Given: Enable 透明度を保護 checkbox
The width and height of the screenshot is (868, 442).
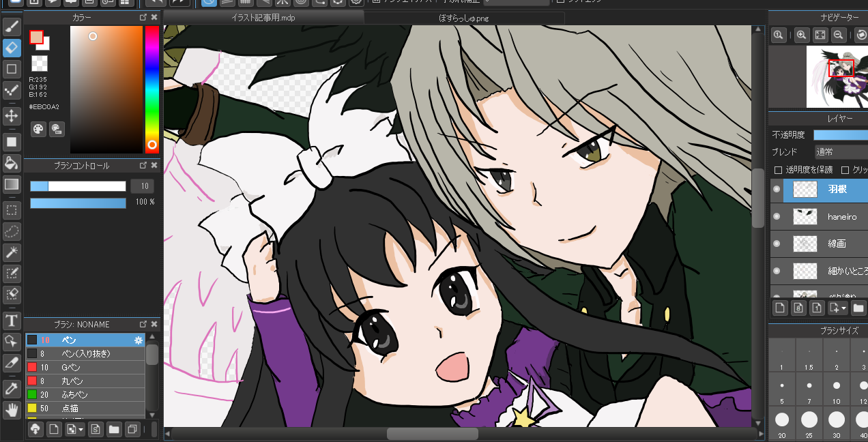Looking at the screenshot, I should tap(779, 170).
